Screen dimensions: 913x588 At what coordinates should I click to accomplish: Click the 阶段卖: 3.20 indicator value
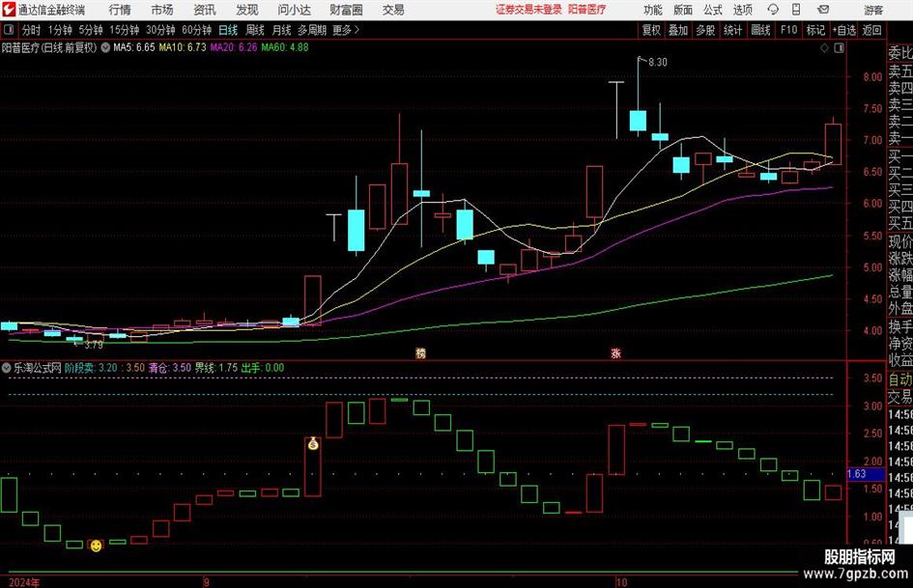coord(91,368)
